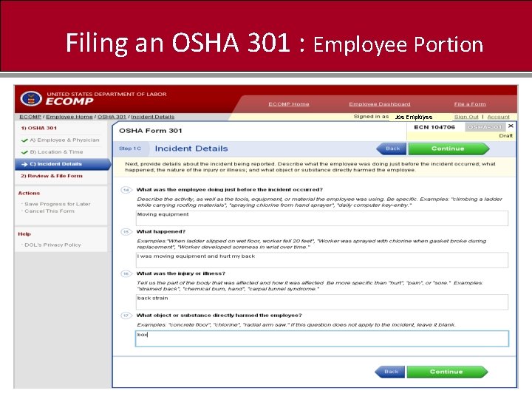Screen dimensions: 532x399
Task: Click question 15 number badge
Action: 126,232
